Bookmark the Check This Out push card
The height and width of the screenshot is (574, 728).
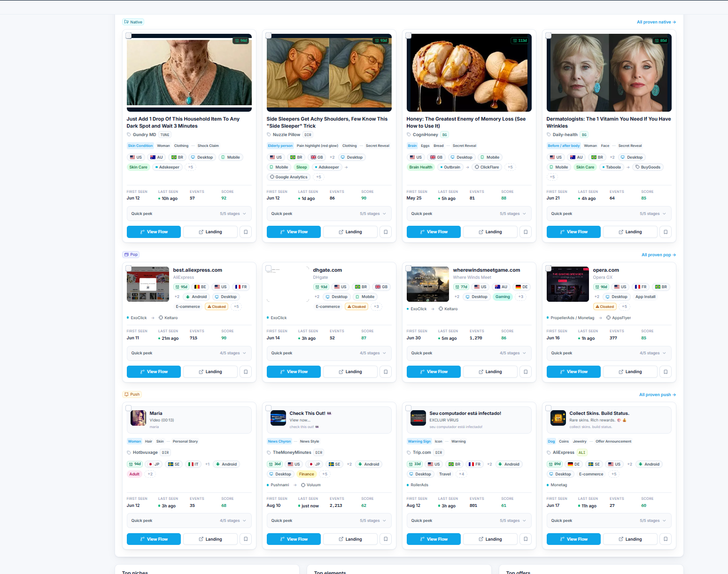(386, 539)
